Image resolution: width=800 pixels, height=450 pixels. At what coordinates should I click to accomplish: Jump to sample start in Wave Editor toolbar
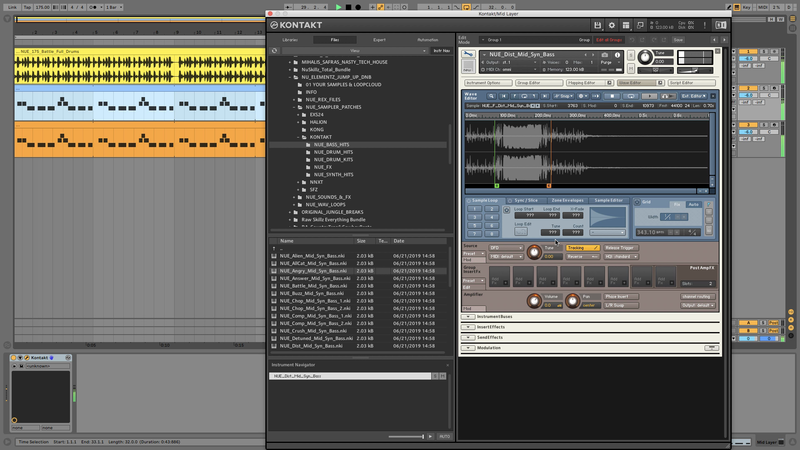pyautogui.click(x=504, y=96)
